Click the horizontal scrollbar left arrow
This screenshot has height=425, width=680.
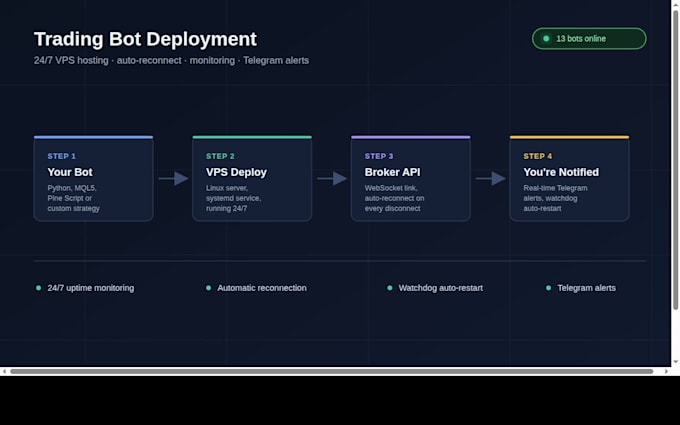pos(4,372)
